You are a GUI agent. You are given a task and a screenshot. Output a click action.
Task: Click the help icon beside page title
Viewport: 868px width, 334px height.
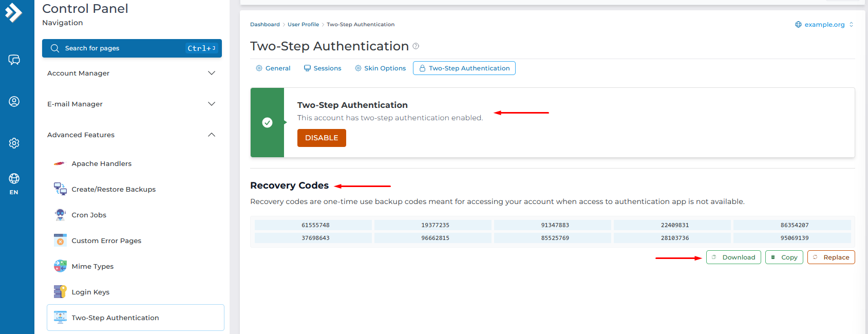(x=416, y=46)
